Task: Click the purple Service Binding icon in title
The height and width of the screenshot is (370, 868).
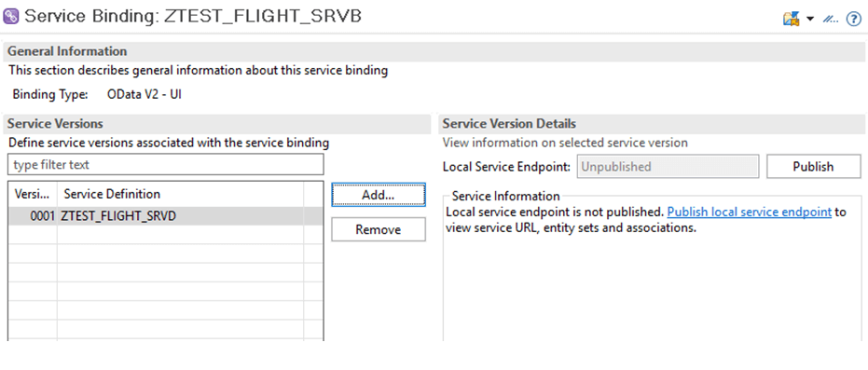Action: coord(11,16)
